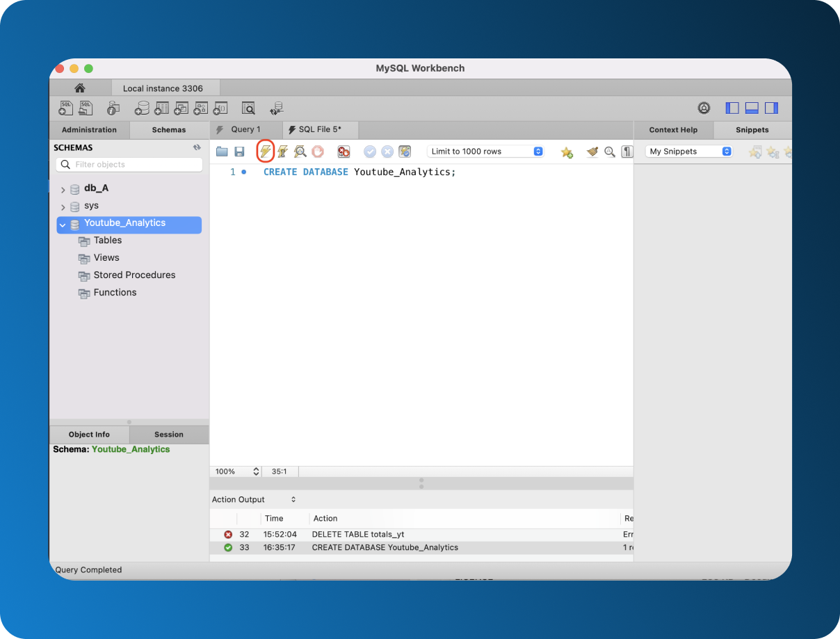Expand the db_A schema

click(62, 188)
